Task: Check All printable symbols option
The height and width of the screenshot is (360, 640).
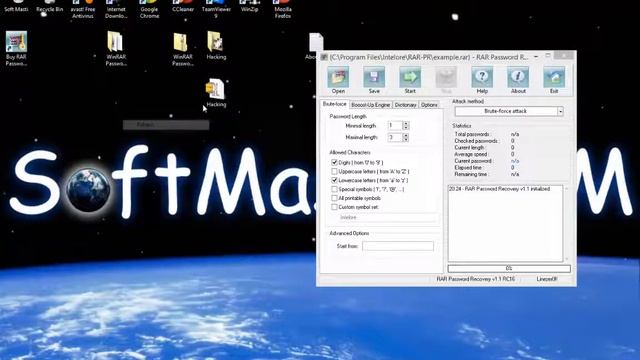Action: coord(334,198)
